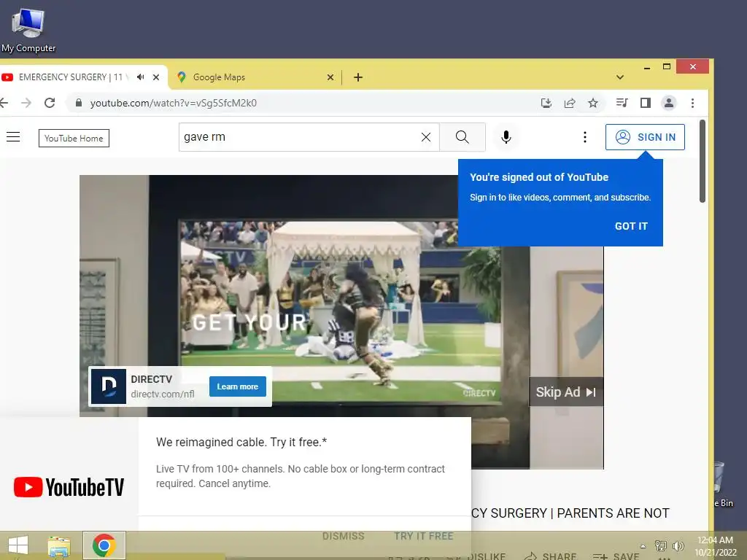747x560 pixels.
Task: Open volume speaker tray icon
Action: pos(678,545)
